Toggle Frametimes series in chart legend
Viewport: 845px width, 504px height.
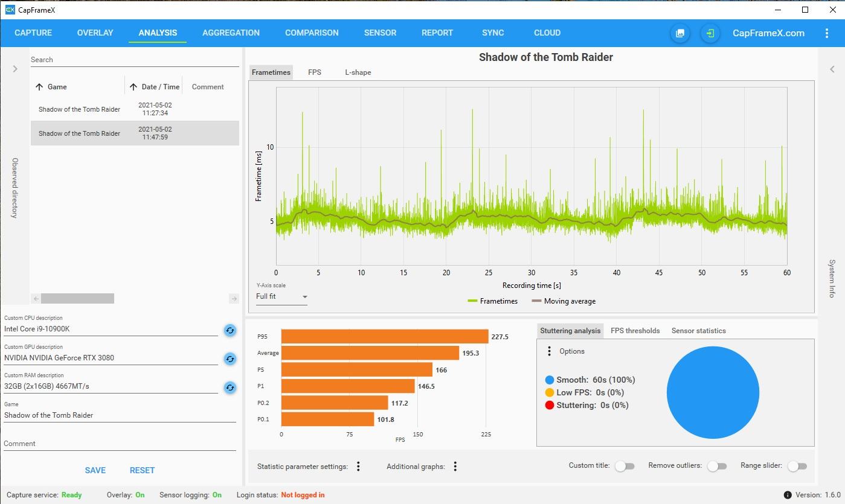493,301
